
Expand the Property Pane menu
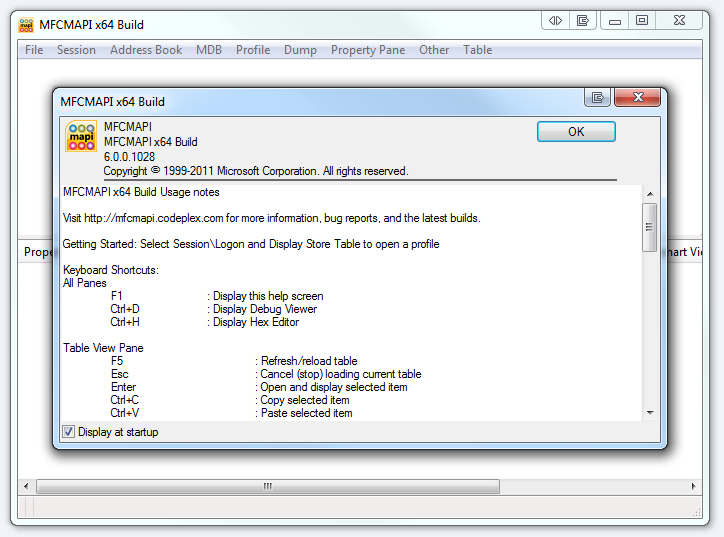(x=368, y=50)
